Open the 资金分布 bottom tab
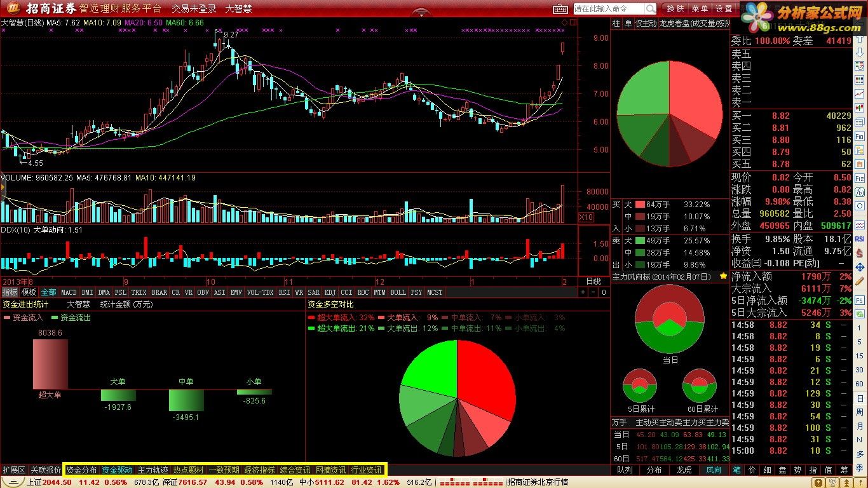Image resolution: width=868 pixels, height=488 pixels. (x=82, y=470)
